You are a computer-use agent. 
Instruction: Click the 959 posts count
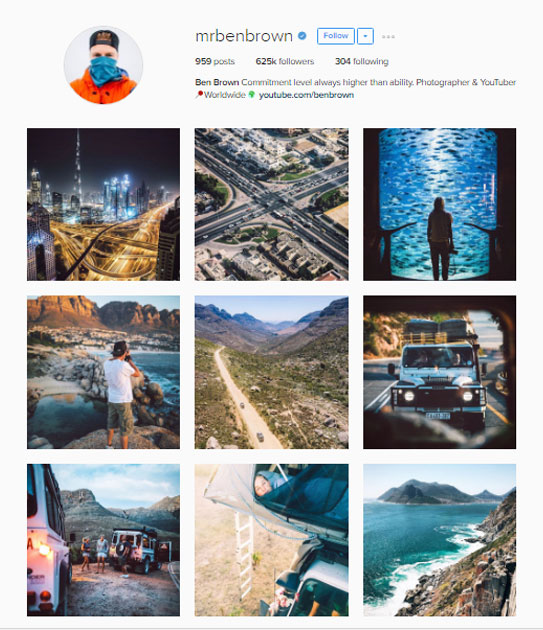(215, 61)
